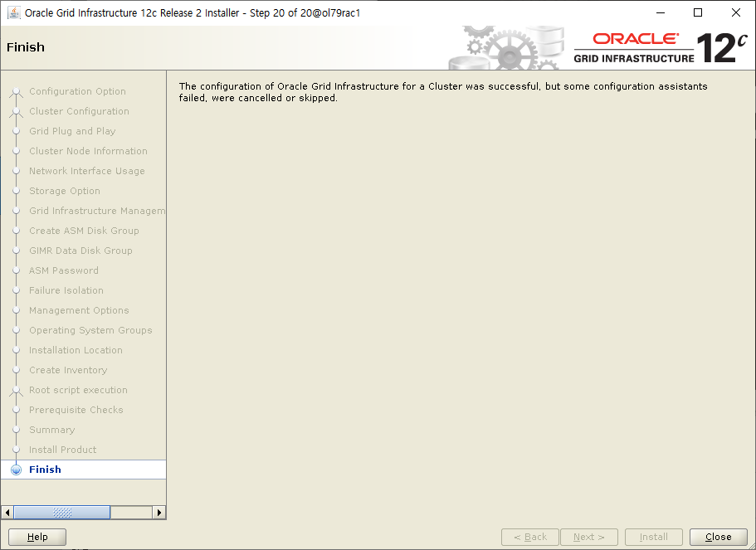Click the sidebar scroll left arrow
This screenshot has width=756, height=550.
click(7, 512)
